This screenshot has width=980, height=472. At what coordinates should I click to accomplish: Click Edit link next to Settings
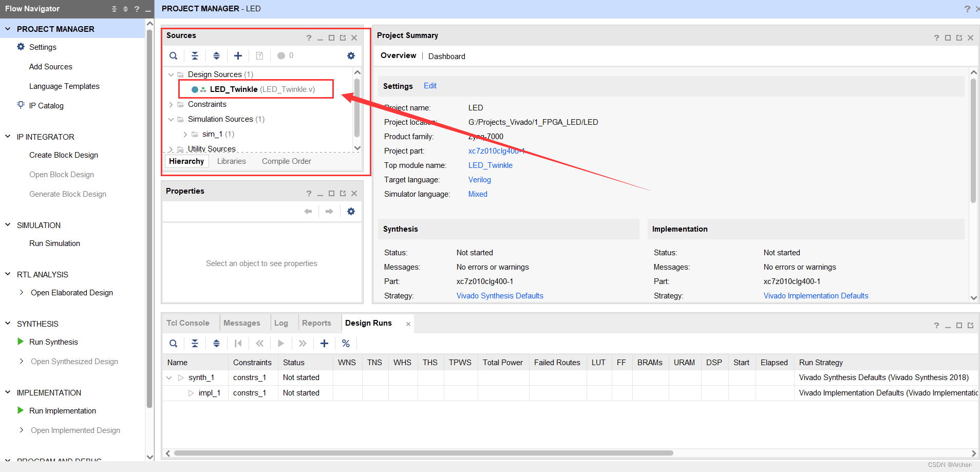[x=430, y=86]
